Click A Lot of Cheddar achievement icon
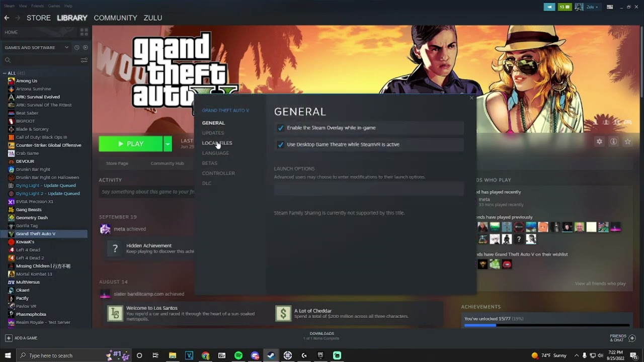 [283, 313]
